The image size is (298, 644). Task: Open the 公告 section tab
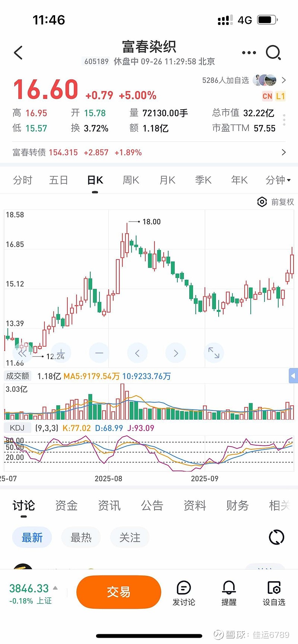[x=152, y=505]
